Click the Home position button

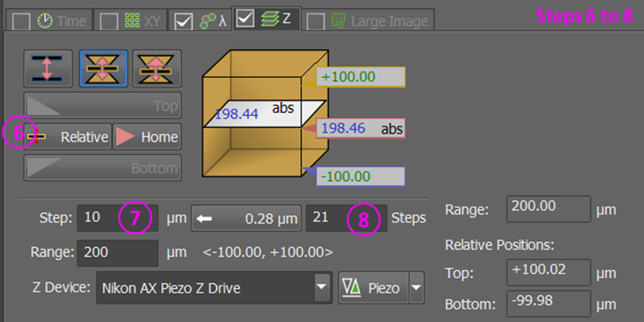pyautogui.click(x=146, y=137)
